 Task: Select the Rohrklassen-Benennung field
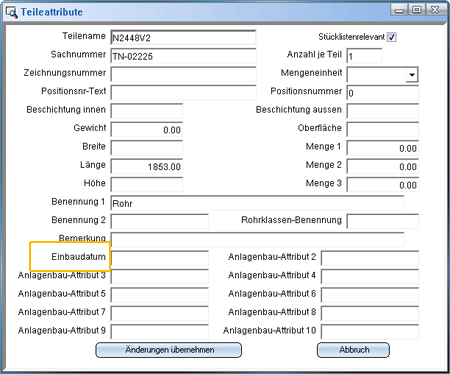click(383, 221)
